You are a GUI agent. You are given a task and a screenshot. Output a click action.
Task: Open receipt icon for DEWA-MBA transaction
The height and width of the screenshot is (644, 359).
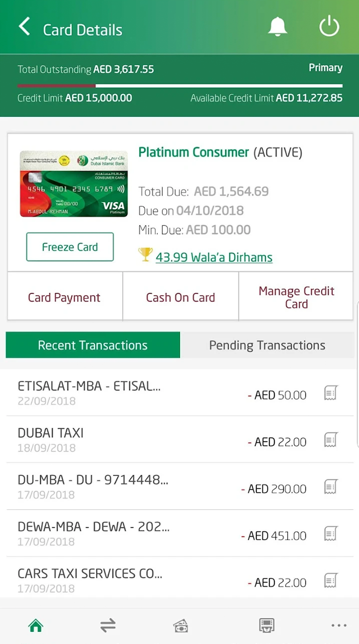[x=330, y=533]
